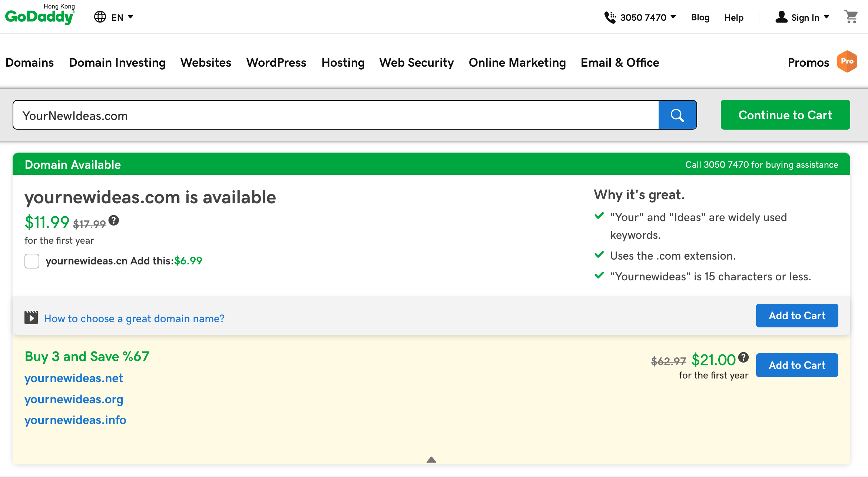Open the shopping cart icon
Viewport: 868px width, 477px height.
pyautogui.click(x=851, y=17)
